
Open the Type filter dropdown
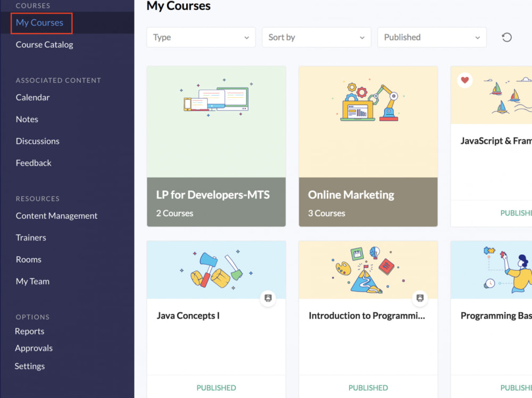pos(201,37)
